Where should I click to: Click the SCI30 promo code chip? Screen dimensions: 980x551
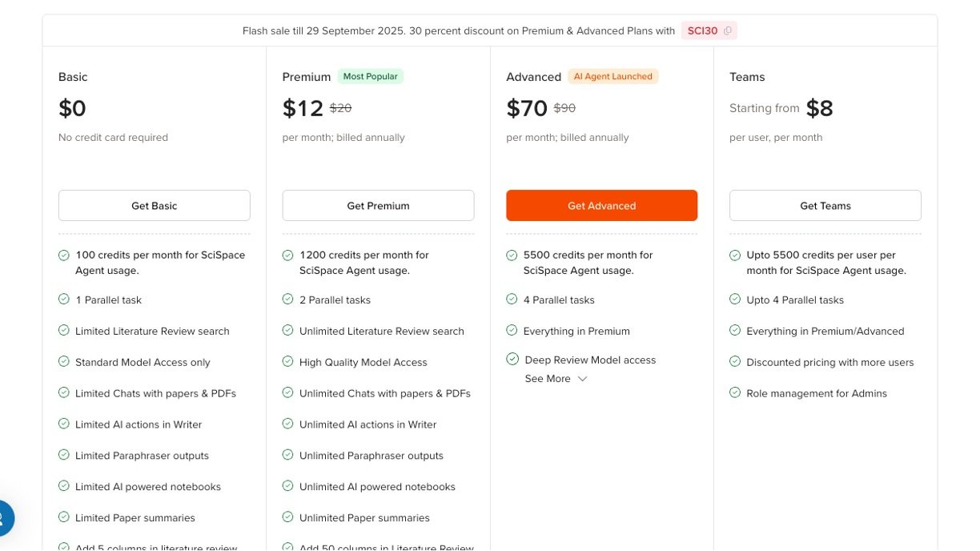point(702,31)
